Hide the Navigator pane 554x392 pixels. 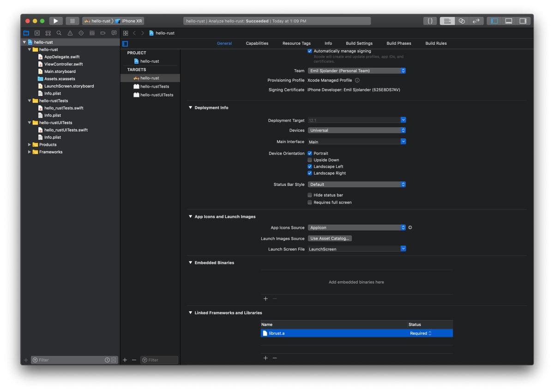[x=494, y=21]
